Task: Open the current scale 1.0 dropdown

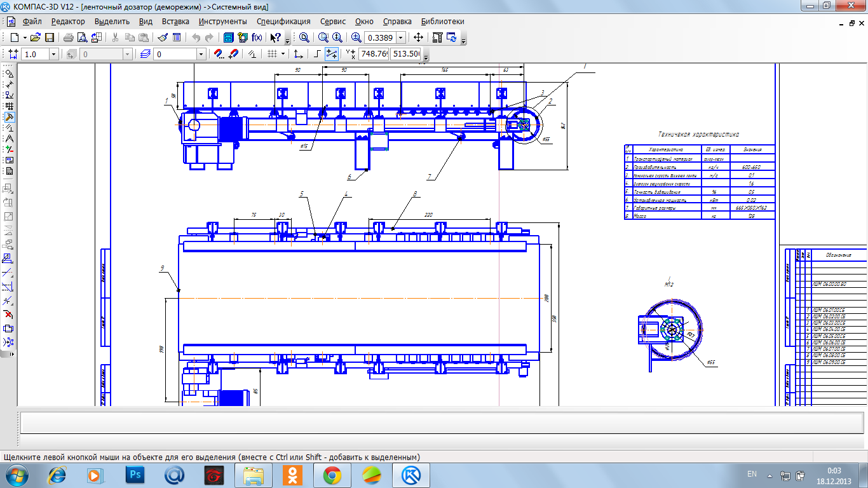Action: [x=53, y=54]
